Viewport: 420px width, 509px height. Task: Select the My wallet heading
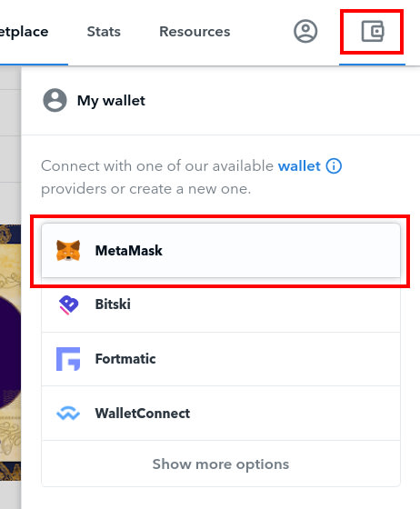click(x=111, y=101)
